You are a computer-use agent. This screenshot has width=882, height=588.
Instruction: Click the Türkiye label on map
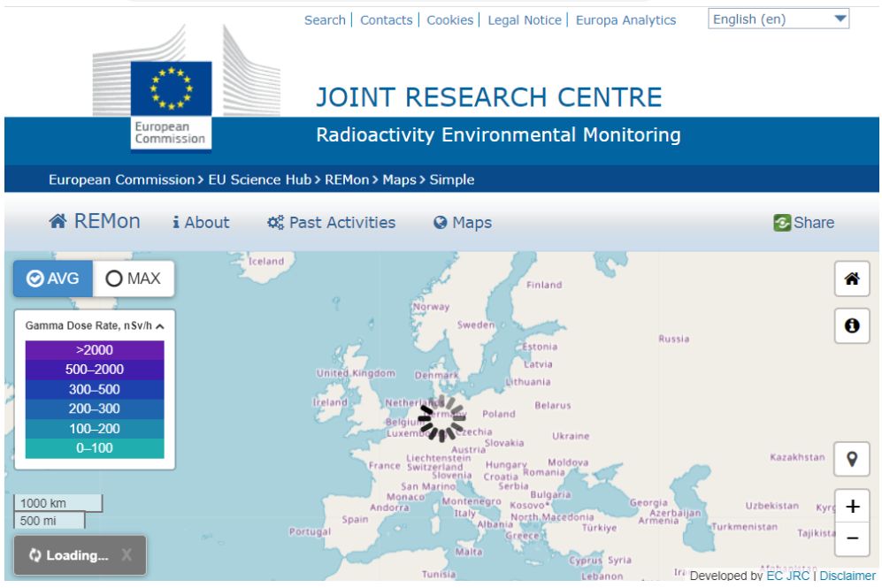pos(600,528)
